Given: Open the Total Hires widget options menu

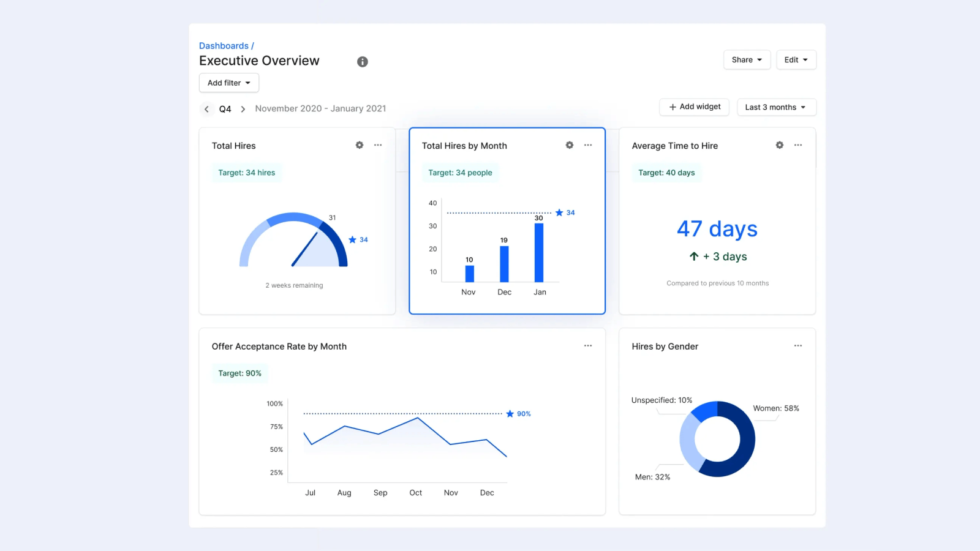Looking at the screenshot, I should tap(378, 145).
